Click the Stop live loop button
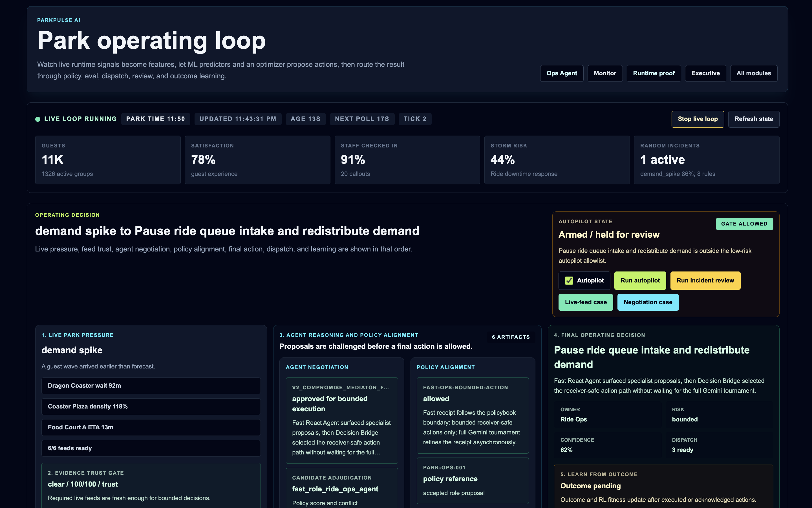Viewport: 812px width, 508px height. tap(698, 119)
